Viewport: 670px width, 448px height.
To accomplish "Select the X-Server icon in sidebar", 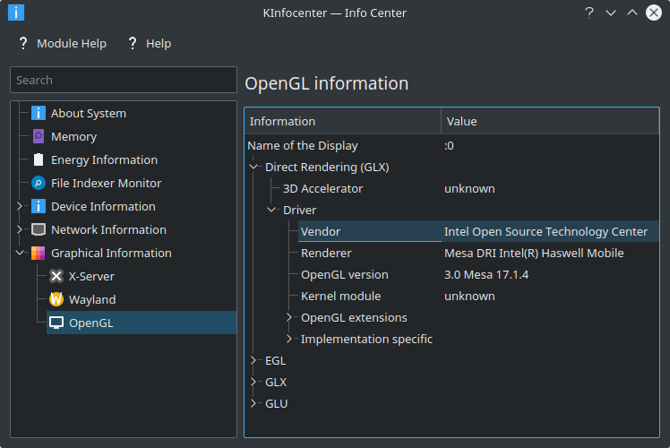I will (57, 276).
